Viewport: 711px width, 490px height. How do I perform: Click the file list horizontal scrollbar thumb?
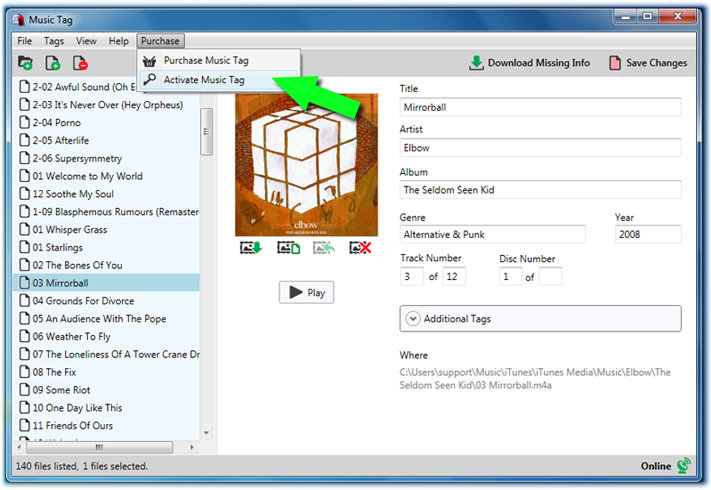pyautogui.click(x=99, y=447)
